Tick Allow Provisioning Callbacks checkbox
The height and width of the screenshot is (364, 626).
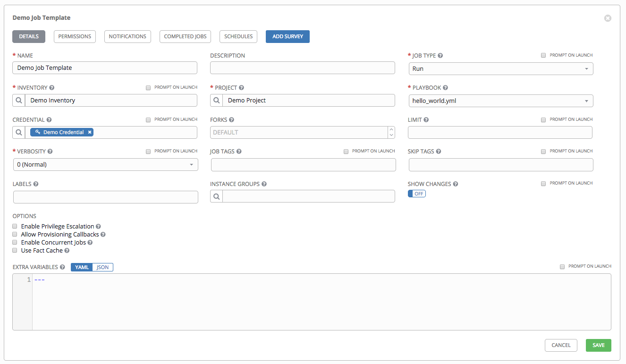tap(15, 234)
